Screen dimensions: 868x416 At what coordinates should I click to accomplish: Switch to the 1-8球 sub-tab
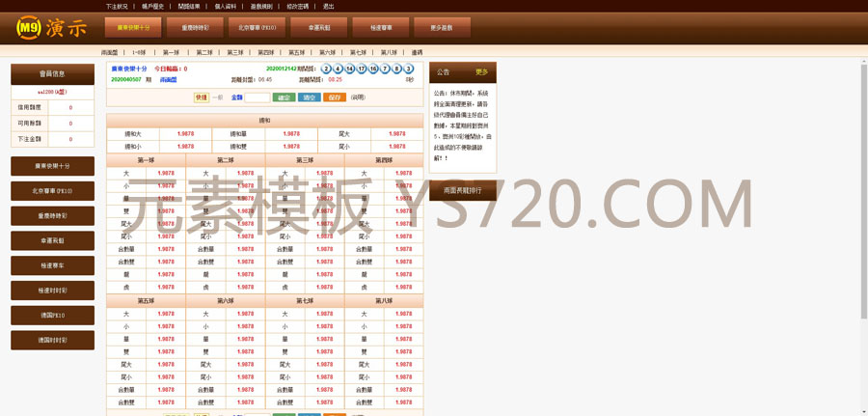[x=139, y=52]
